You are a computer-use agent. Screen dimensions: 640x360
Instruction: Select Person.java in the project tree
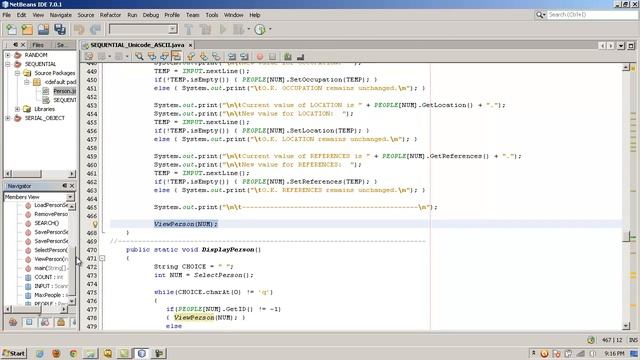click(64, 91)
